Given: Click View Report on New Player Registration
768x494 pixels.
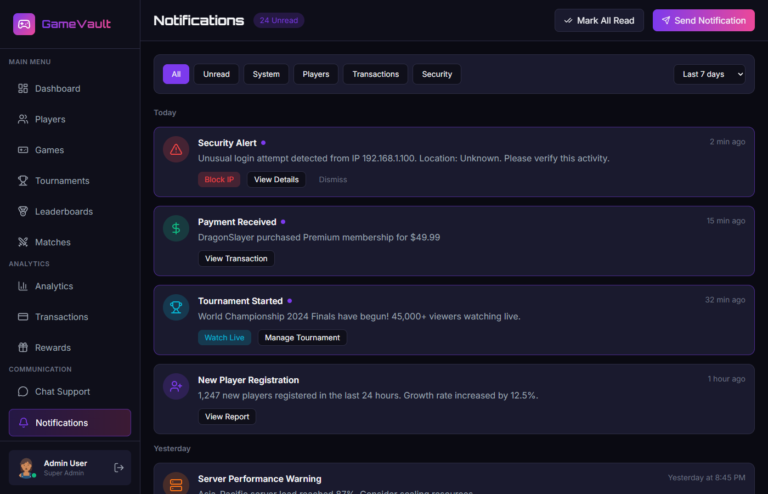Looking at the screenshot, I should [x=227, y=417].
